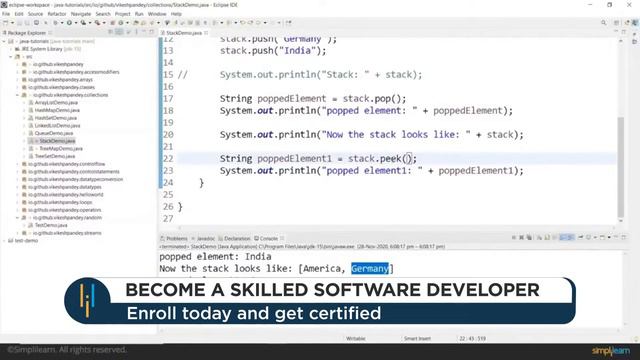Click the Display Selected Console icon
The height and width of the screenshot is (360, 640).
(x=588, y=237)
